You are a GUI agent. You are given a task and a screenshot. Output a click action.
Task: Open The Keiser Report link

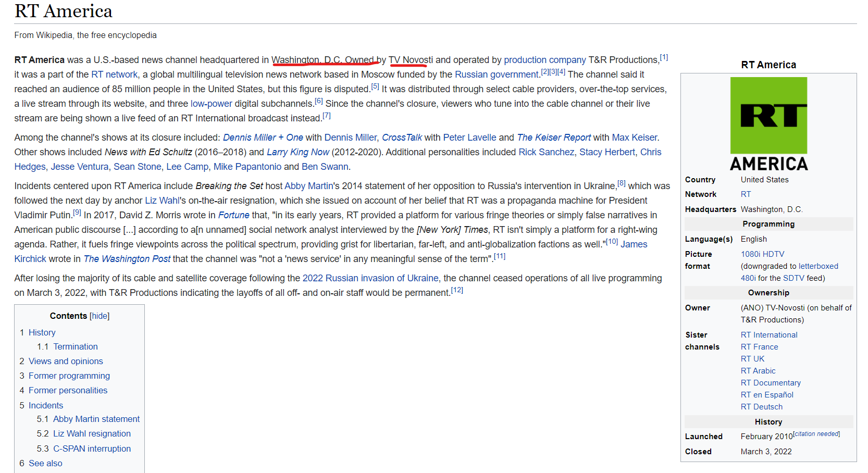[x=554, y=138]
